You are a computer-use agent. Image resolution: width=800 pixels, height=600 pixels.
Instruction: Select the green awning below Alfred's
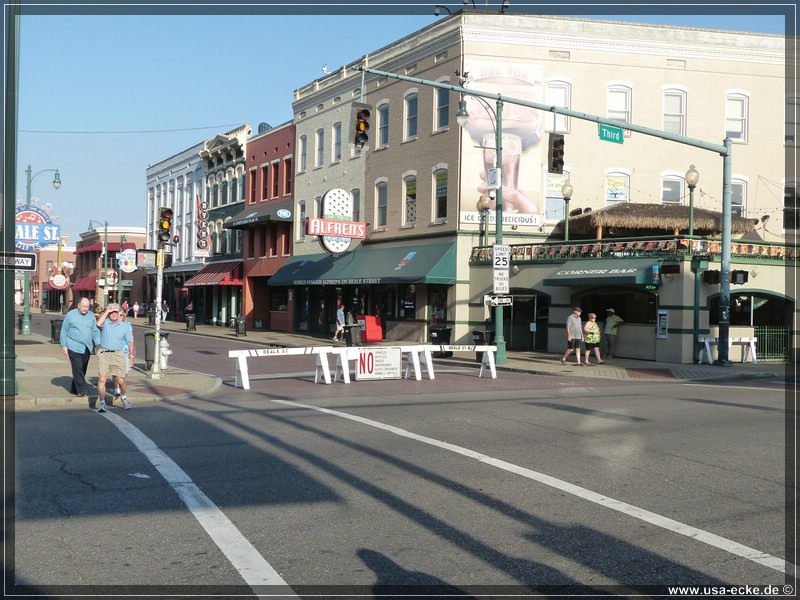(x=368, y=266)
